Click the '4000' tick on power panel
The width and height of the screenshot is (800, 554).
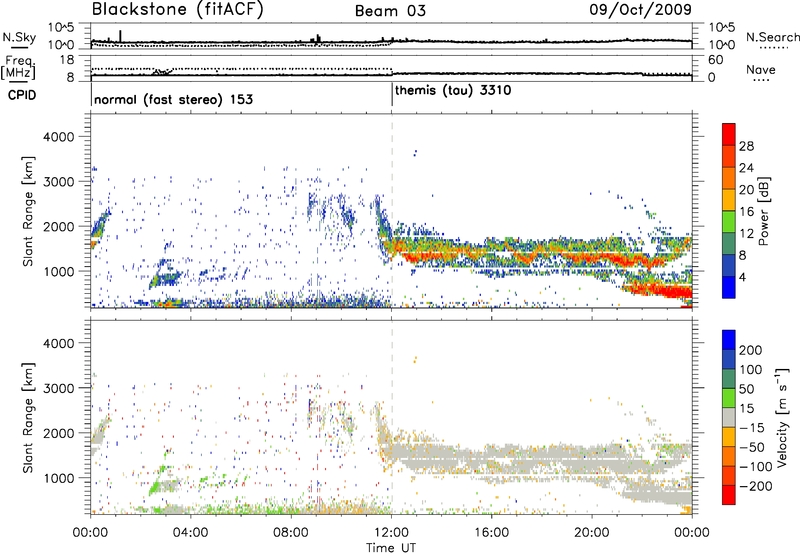tap(59, 137)
